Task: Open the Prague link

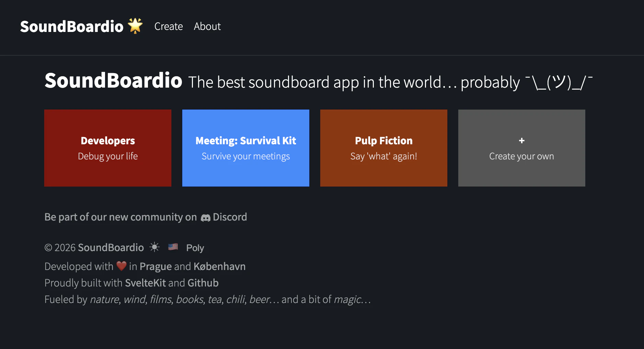Action: [x=156, y=267]
